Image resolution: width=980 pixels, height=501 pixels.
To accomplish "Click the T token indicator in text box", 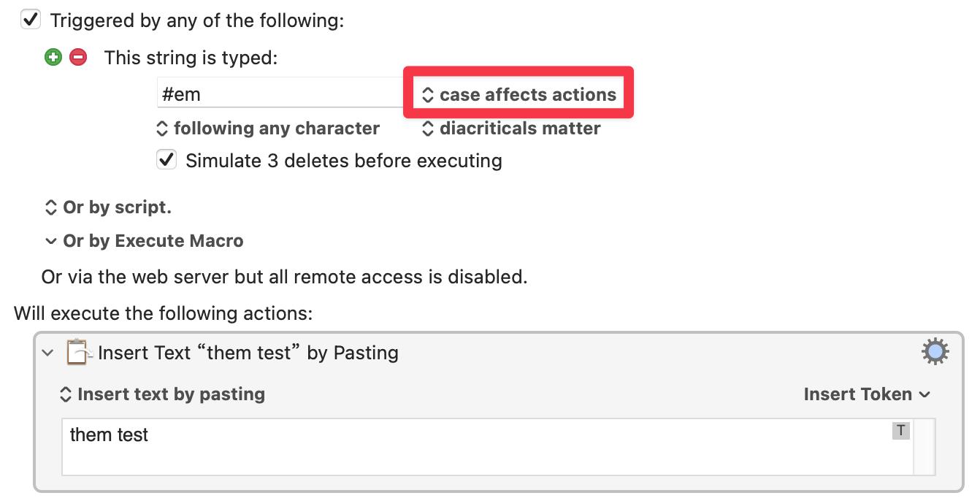I will click(x=901, y=431).
